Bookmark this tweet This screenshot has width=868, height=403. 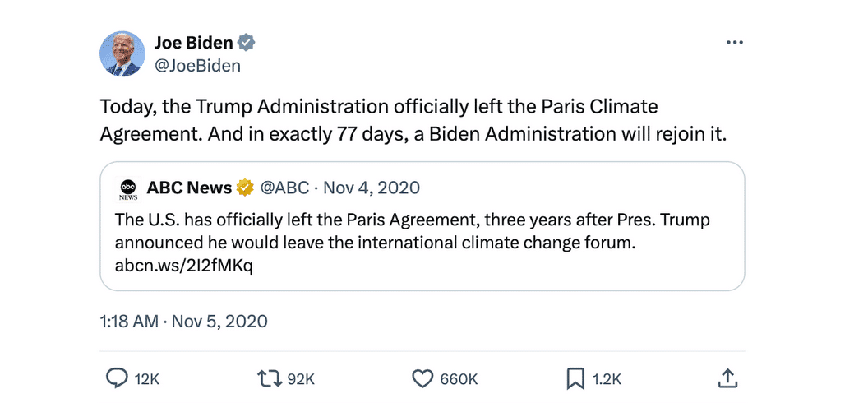(x=575, y=378)
